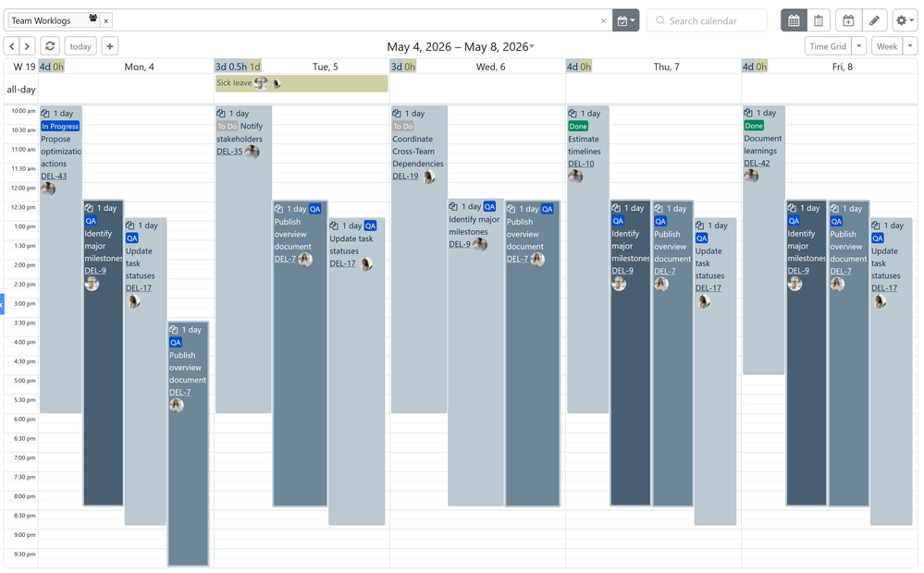Screen dimensions: 924x573
Task: Click the Week range button
Action: click(x=887, y=46)
